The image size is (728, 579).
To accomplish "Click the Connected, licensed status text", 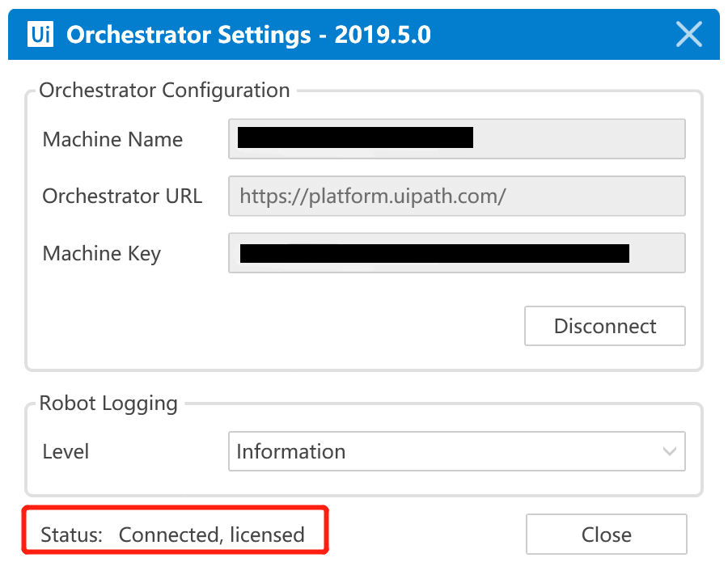I will click(x=212, y=535).
